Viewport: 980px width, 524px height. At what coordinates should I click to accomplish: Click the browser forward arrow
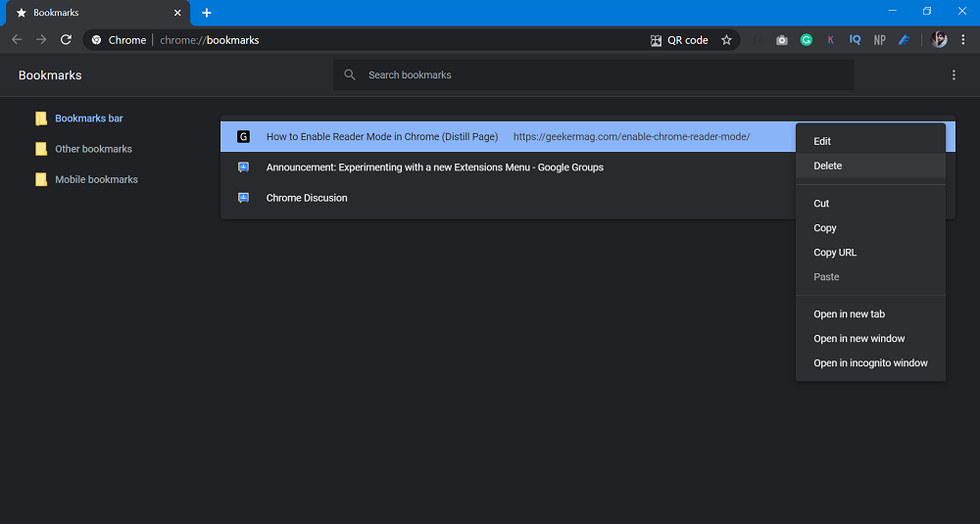pyautogui.click(x=41, y=40)
